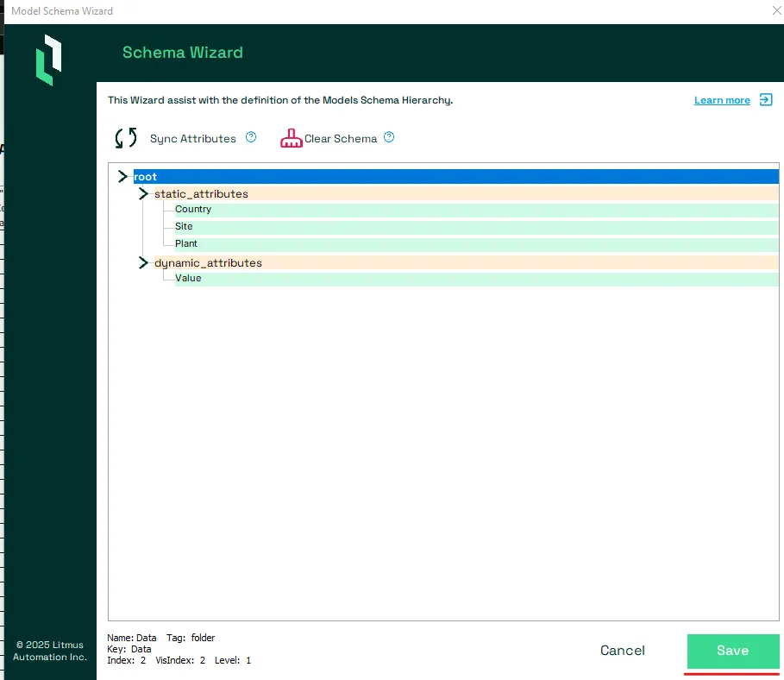Screen dimensions: 784x680
Task: Collapse the static_attributes node chevron
Action: coord(143,193)
